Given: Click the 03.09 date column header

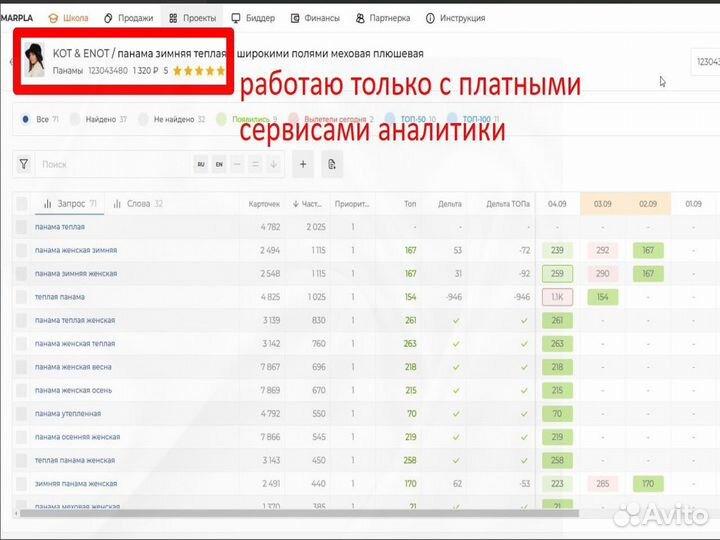Looking at the screenshot, I should [602, 204].
